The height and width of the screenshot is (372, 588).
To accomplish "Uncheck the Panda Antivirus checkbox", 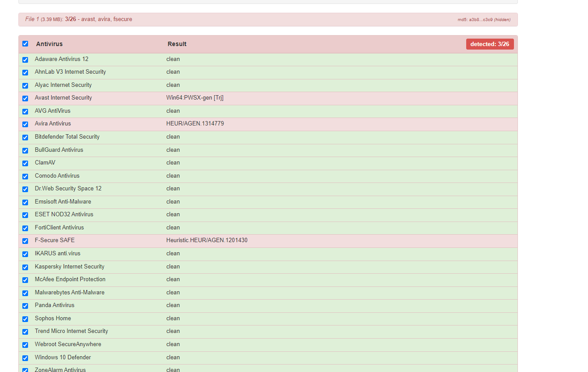I will (25, 306).
